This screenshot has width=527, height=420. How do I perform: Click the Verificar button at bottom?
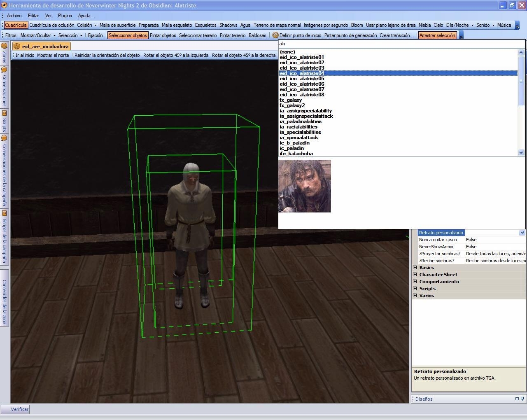(19, 409)
